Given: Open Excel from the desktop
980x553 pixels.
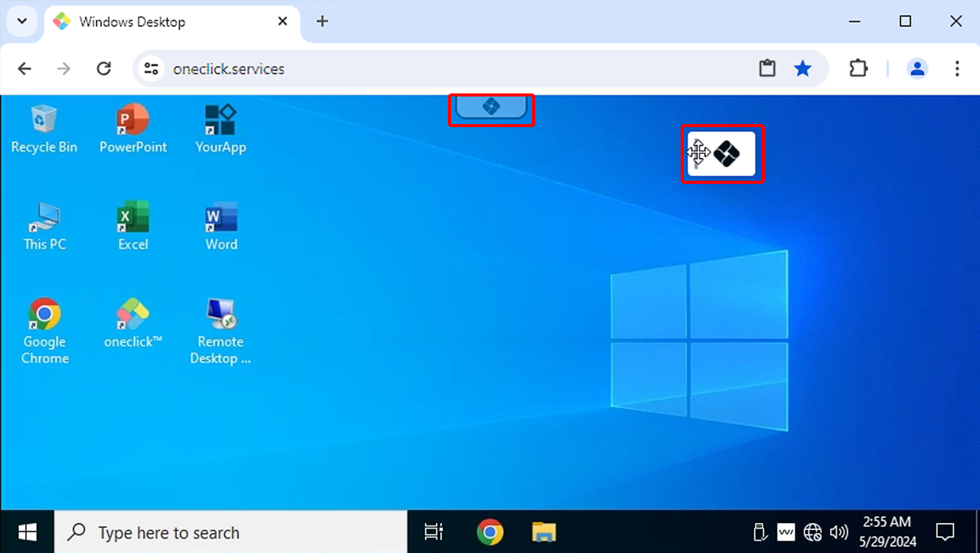Looking at the screenshot, I should [x=132, y=224].
